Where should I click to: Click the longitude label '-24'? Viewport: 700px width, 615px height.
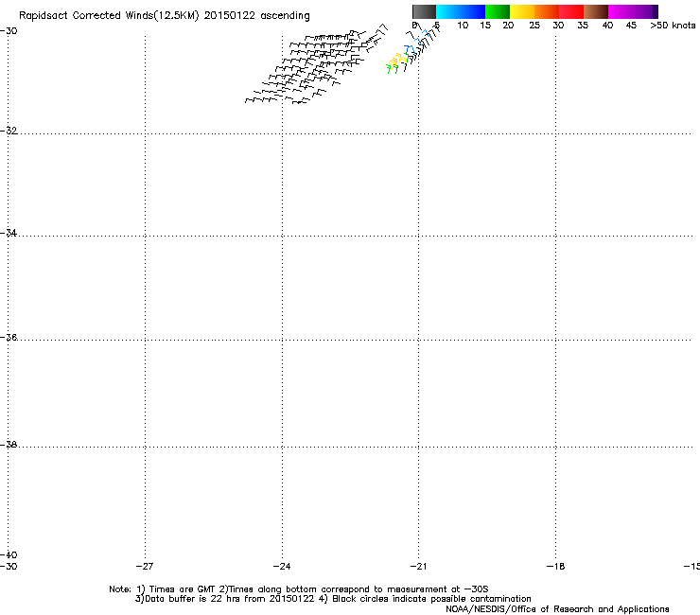(282, 567)
